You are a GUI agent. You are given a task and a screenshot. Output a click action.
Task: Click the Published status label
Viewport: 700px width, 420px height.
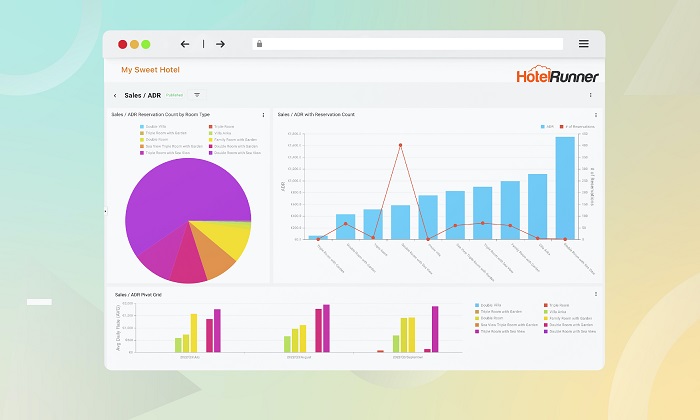coord(174,95)
